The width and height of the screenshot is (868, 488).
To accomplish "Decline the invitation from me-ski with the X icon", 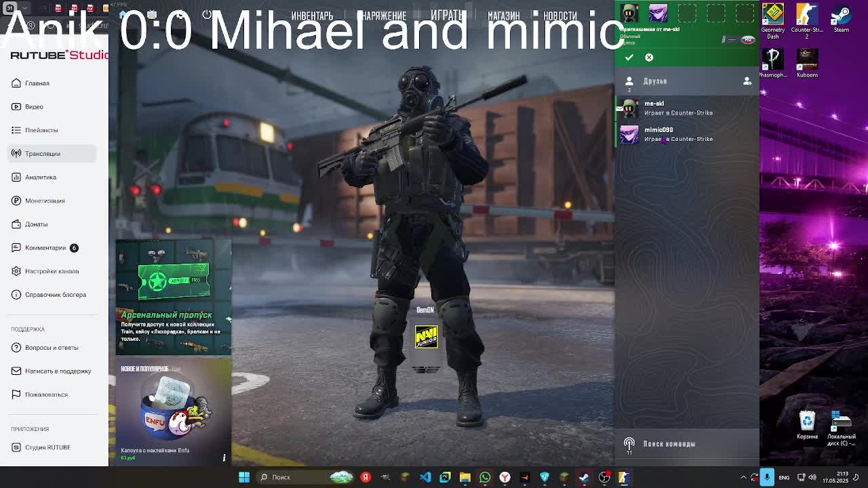I will coord(649,58).
